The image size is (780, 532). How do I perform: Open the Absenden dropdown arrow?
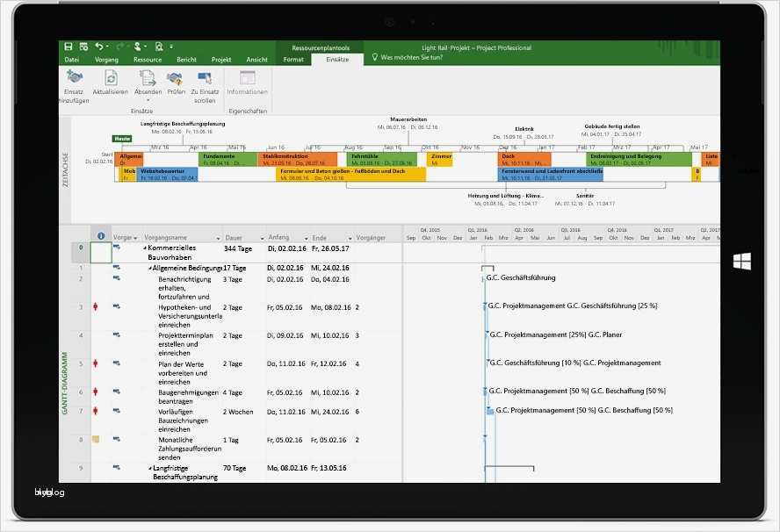coord(148,100)
